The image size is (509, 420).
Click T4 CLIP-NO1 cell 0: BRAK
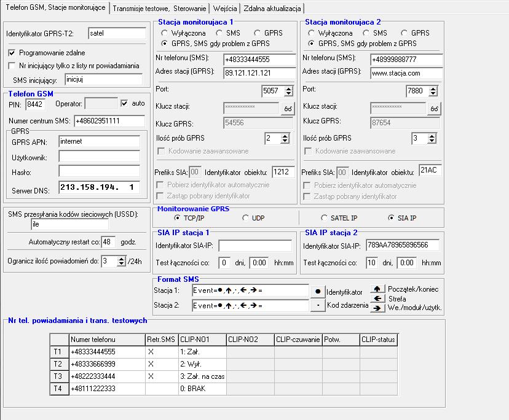click(202, 389)
